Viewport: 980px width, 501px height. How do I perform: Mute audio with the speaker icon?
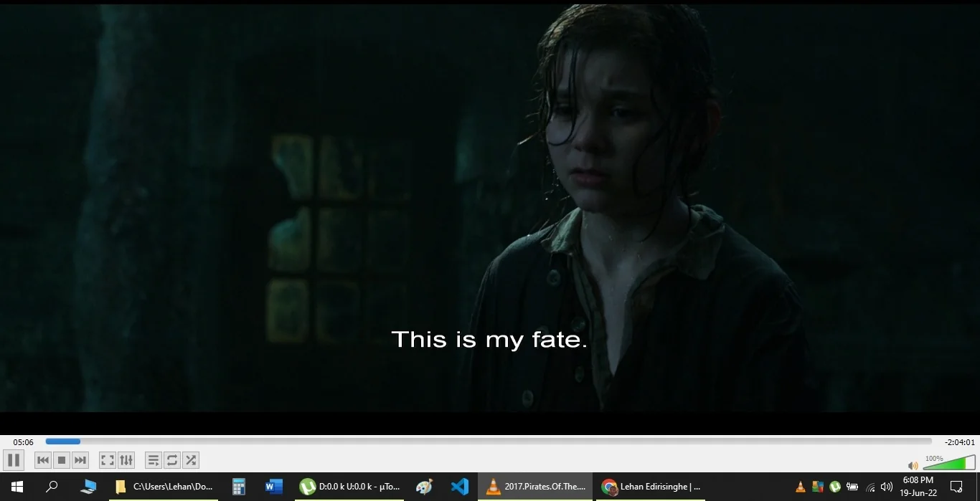click(x=913, y=466)
